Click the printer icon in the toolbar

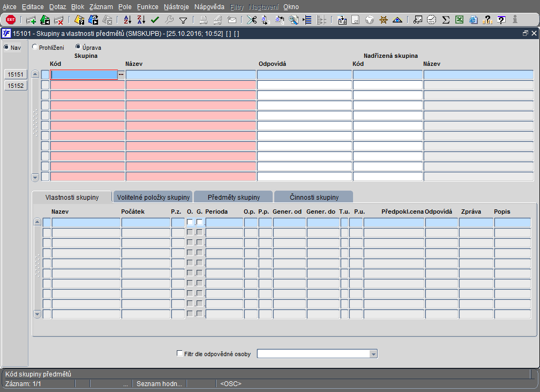204,20
